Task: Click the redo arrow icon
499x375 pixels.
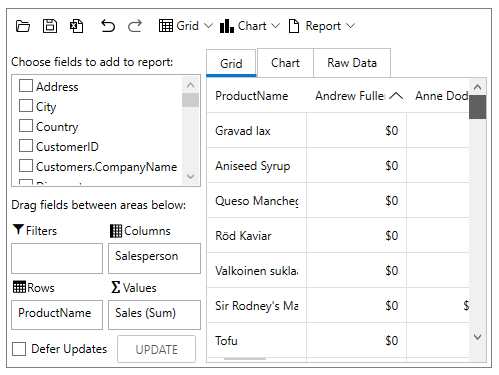Action: [135, 26]
